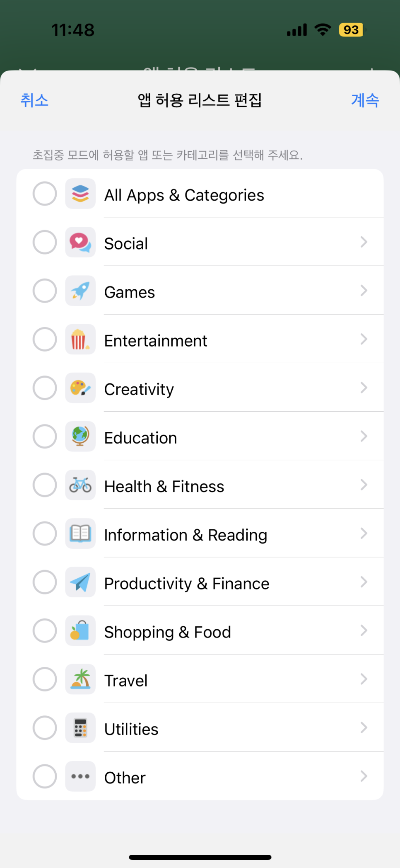Tap the Social speech bubble heart icon
400x868 pixels.
(x=80, y=242)
